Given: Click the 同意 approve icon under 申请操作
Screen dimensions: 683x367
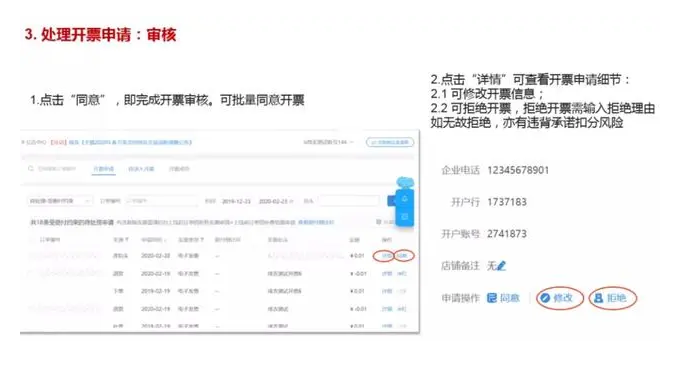Looking at the screenshot, I should point(491,298).
